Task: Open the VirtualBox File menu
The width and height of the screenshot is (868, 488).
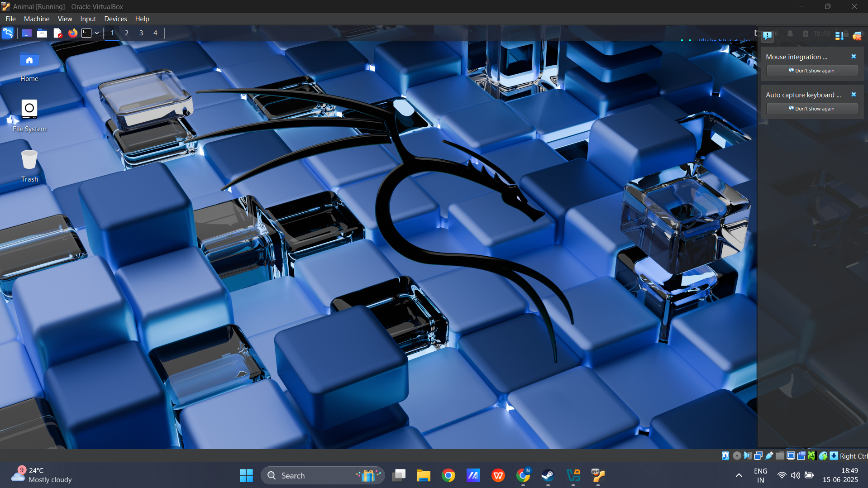Action: [x=11, y=19]
